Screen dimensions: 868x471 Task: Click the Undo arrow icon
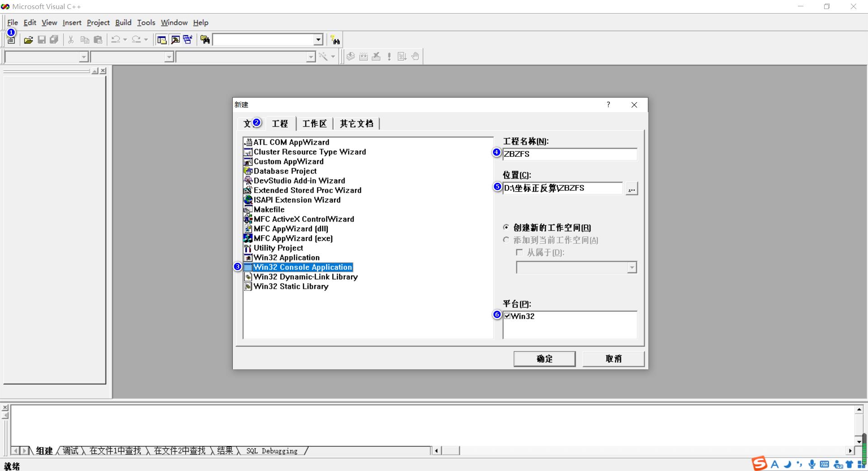(x=116, y=40)
